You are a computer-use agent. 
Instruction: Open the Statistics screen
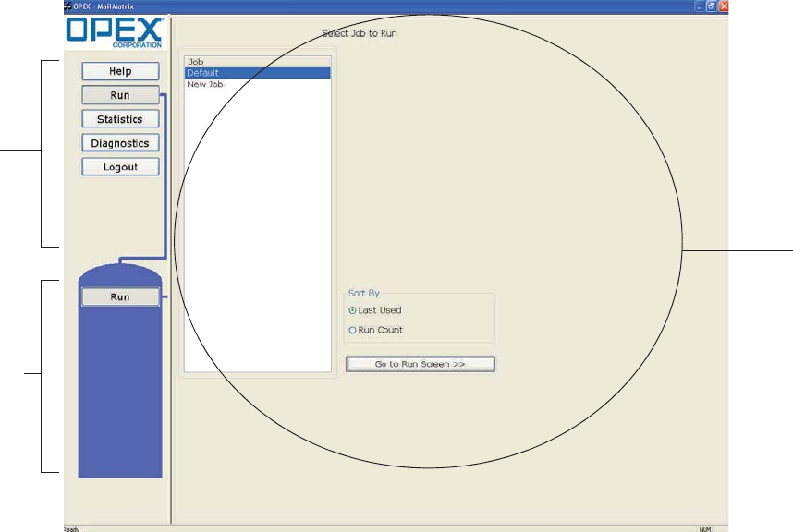click(120, 119)
